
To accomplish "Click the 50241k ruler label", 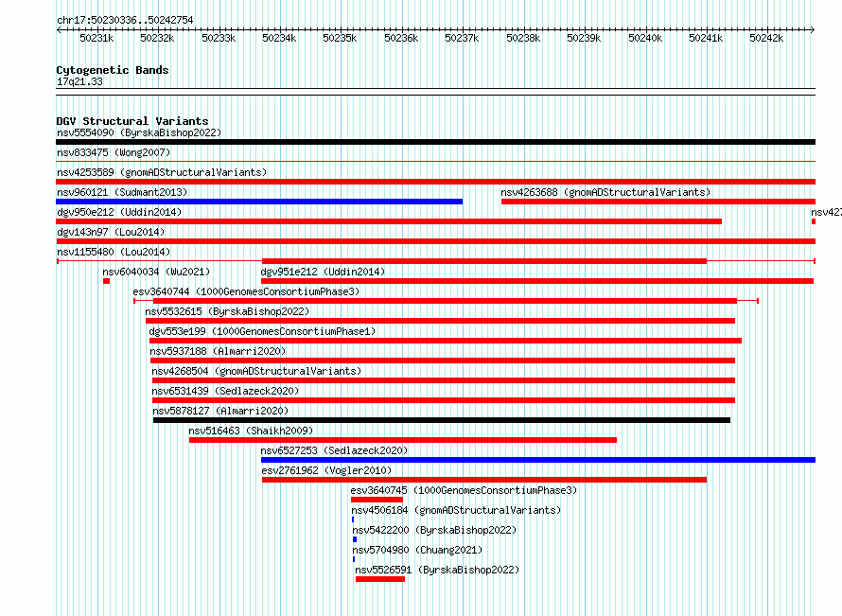I will pos(706,38).
